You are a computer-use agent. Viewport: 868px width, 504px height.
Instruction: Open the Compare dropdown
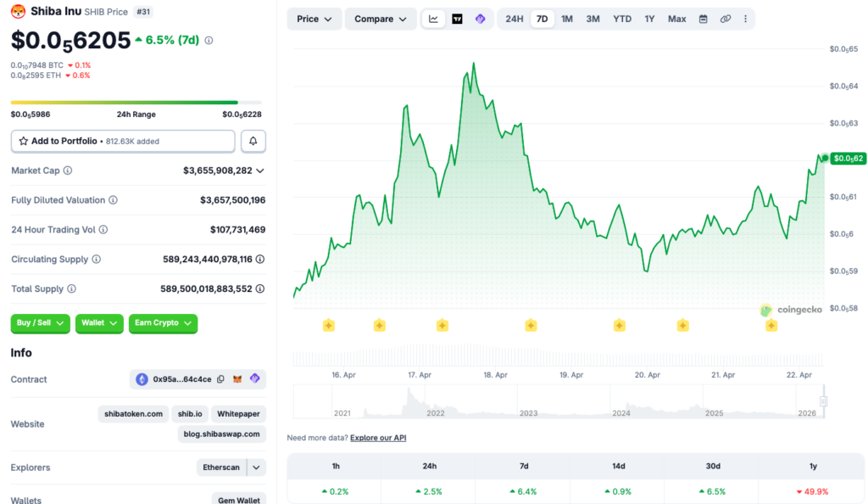[381, 19]
